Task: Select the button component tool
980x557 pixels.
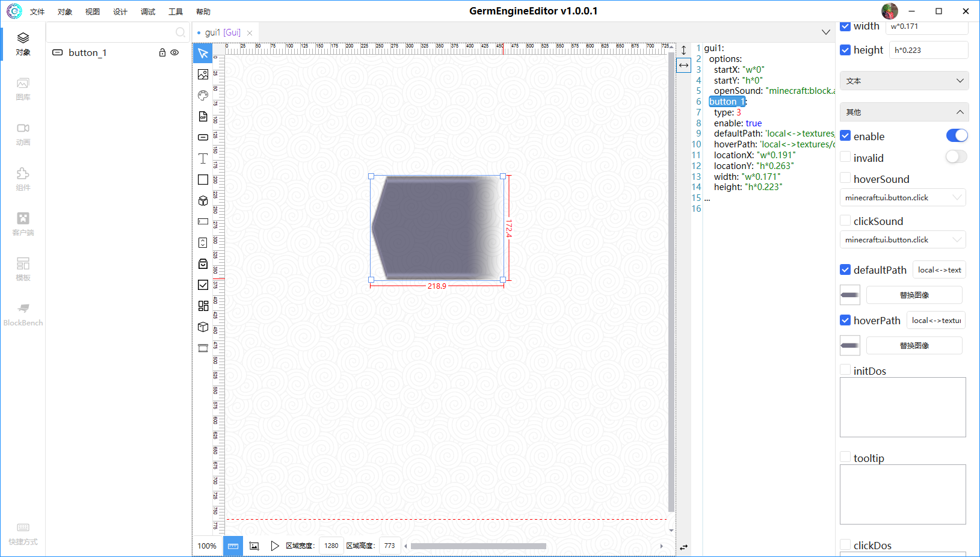Action: pyautogui.click(x=203, y=138)
